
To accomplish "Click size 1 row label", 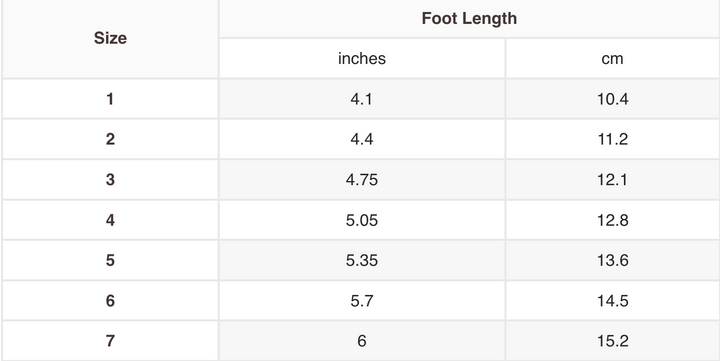I will click(x=110, y=99).
